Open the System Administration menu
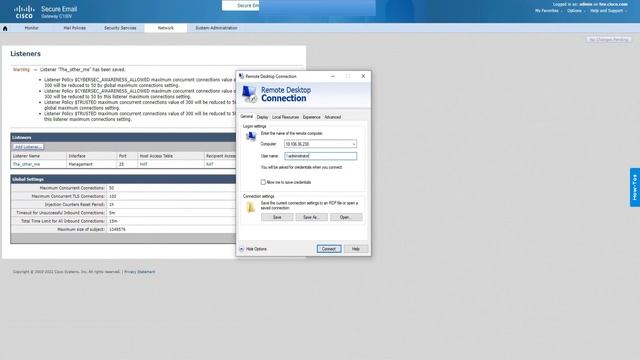Screen dimensions: 640x360 [216, 28]
